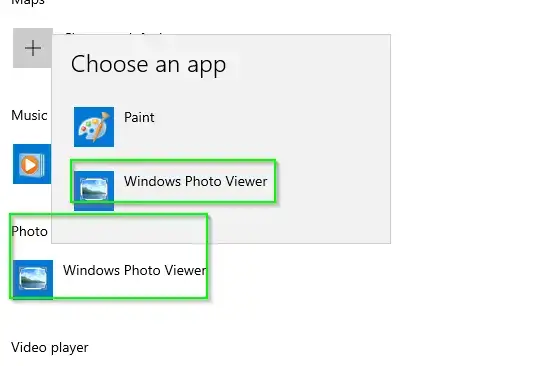Select the Paint palette icon
540x366 pixels.
[94, 127]
